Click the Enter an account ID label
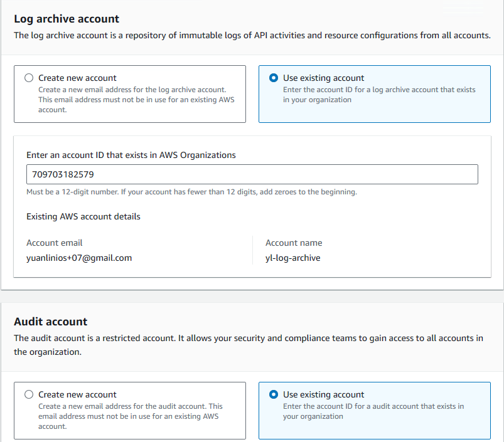This screenshot has width=504, height=442. [131, 155]
